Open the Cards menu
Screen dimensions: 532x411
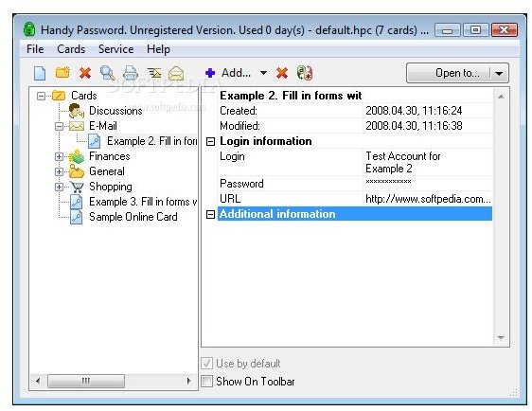click(x=71, y=49)
